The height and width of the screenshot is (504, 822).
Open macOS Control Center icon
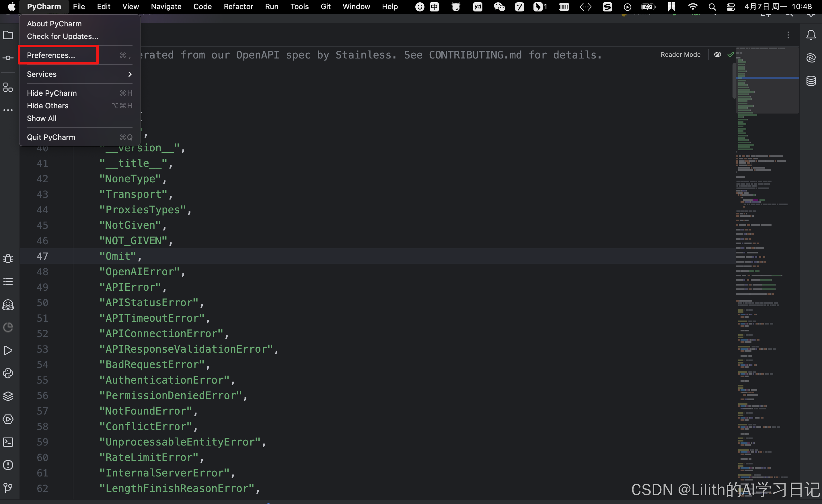(731, 7)
